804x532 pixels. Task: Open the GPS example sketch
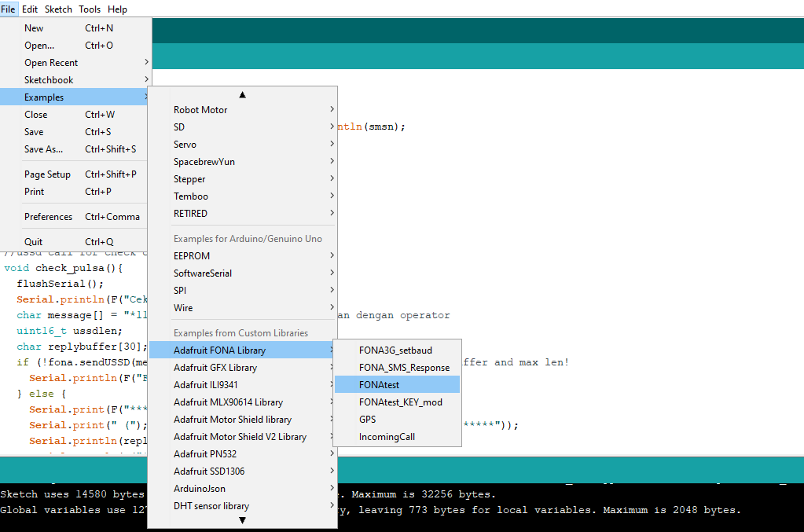point(366,419)
